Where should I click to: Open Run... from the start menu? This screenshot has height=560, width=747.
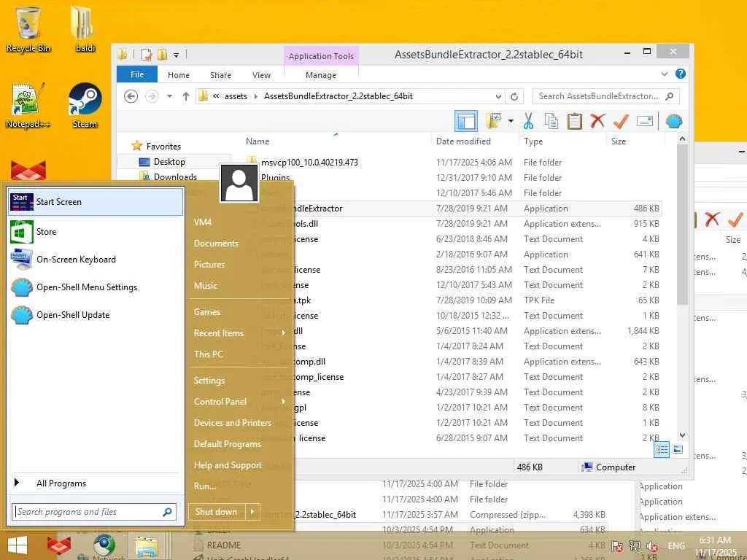205,486
